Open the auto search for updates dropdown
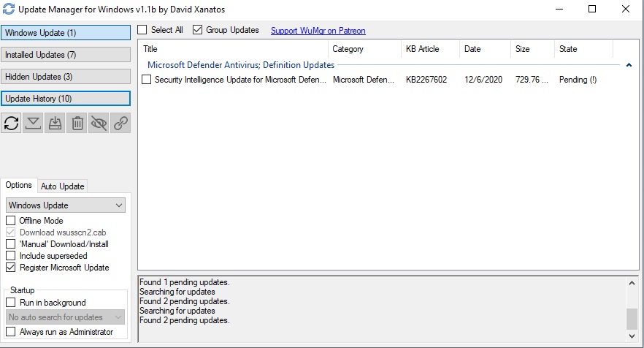 [x=66, y=317]
